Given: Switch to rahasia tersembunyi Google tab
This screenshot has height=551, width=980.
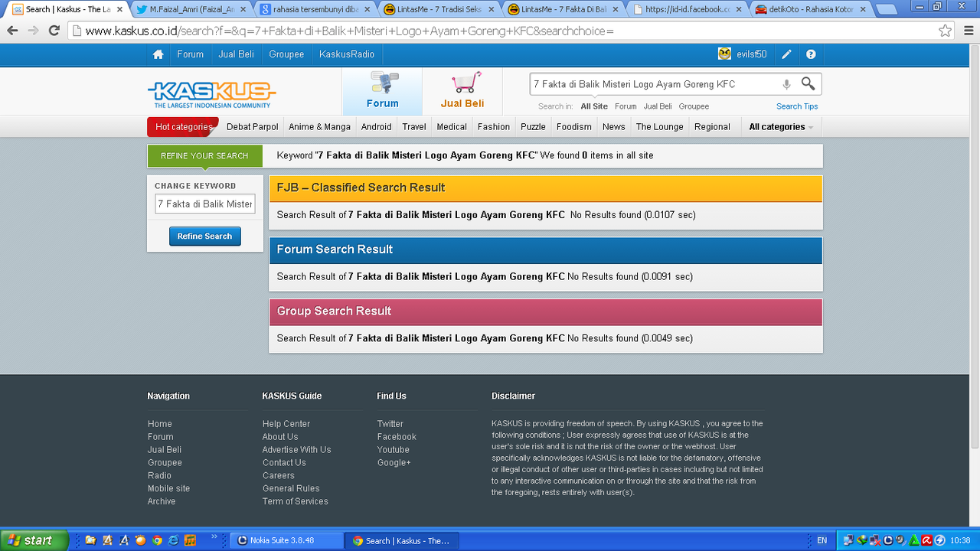Looking at the screenshot, I should (x=315, y=10).
